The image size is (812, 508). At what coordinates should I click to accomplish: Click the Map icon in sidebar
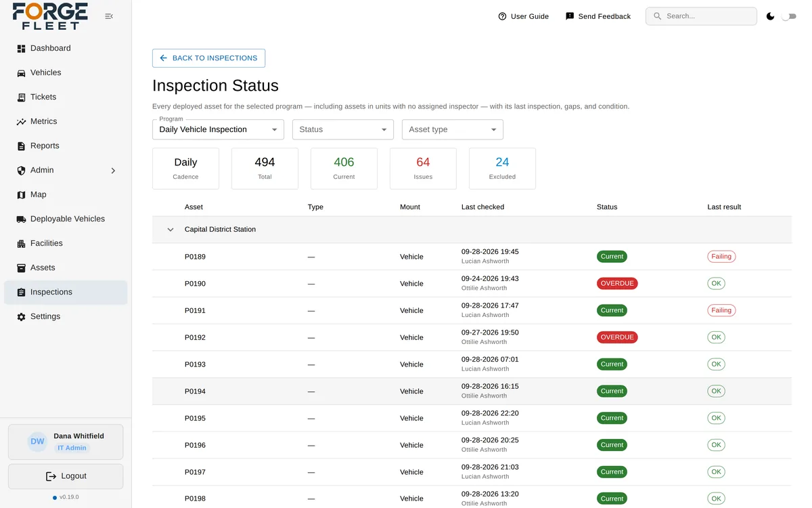[x=21, y=195]
